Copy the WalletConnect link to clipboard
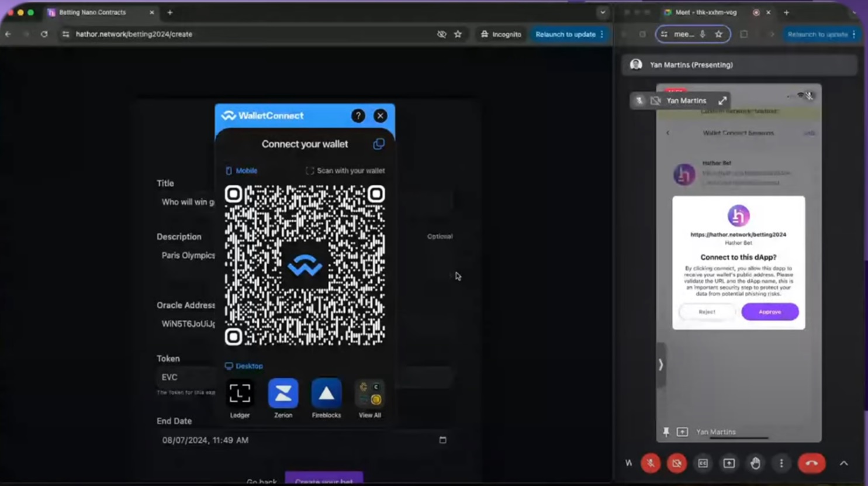 click(379, 144)
